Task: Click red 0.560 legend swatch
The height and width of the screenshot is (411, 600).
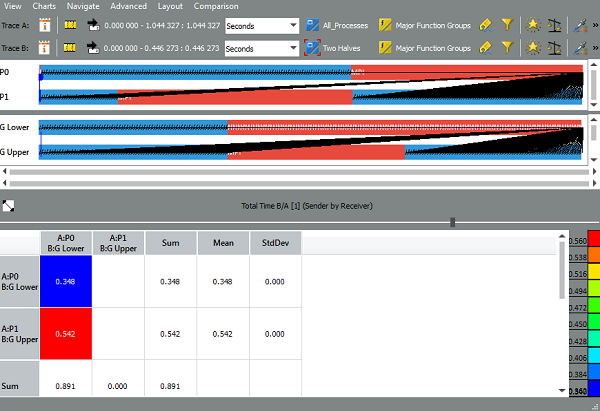Action: pos(594,238)
